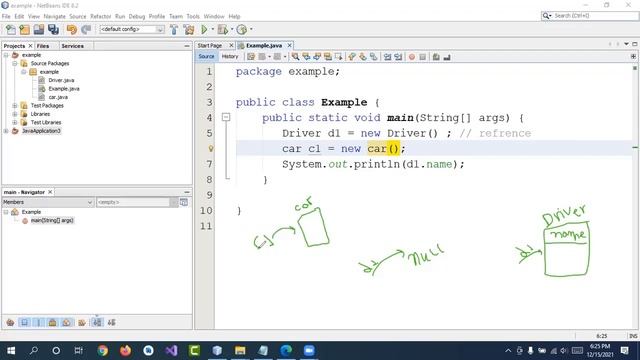Image resolution: width=640 pixels, height=360 pixels.
Task: Click the Last Edit icon beside History
Action: click(251, 57)
